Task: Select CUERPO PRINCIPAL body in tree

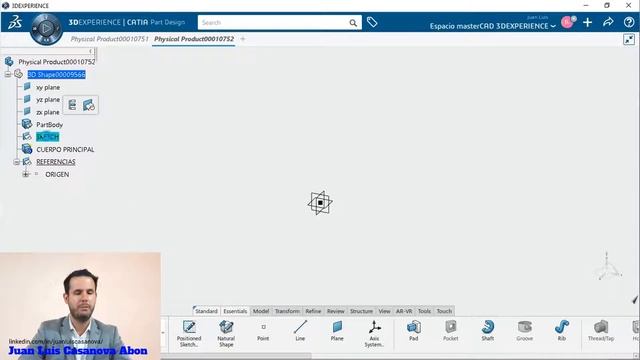Action: click(65, 150)
